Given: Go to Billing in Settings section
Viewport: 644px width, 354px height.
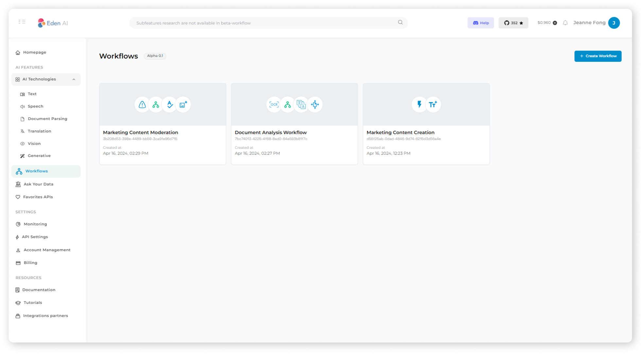Looking at the screenshot, I should pos(30,262).
